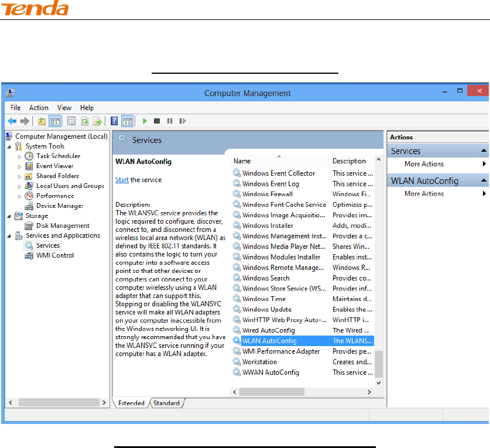Select the Wired AutoConfig service
The image size is (490, 448).
[269, 330]
